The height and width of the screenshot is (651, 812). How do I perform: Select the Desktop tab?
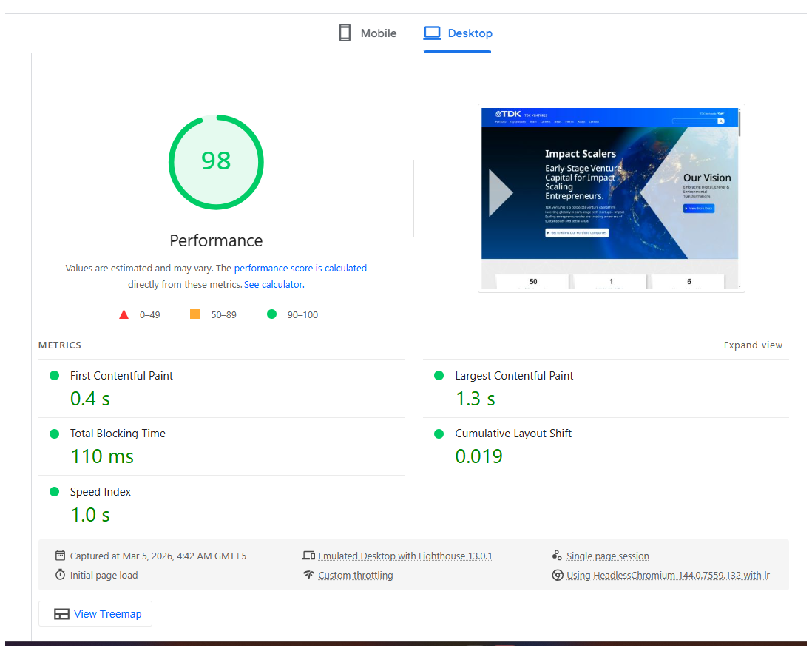(x=457, y=33)
